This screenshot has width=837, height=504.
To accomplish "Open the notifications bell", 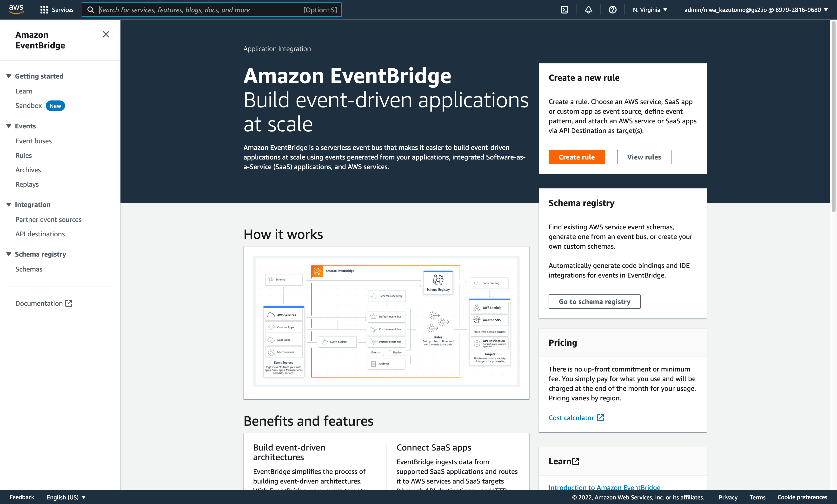I will click(588, 10).
